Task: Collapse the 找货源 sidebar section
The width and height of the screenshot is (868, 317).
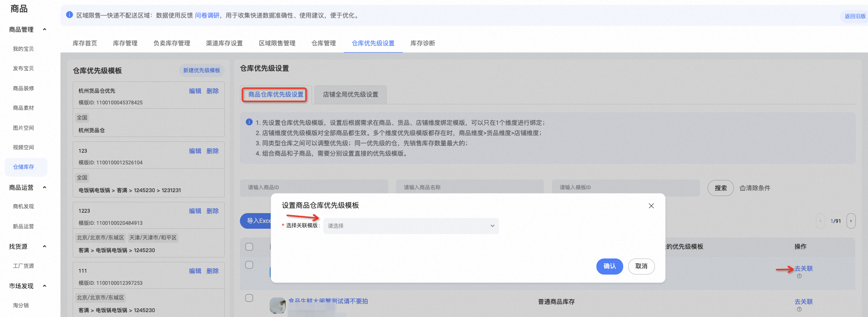Action: click(x=44, y=246)
